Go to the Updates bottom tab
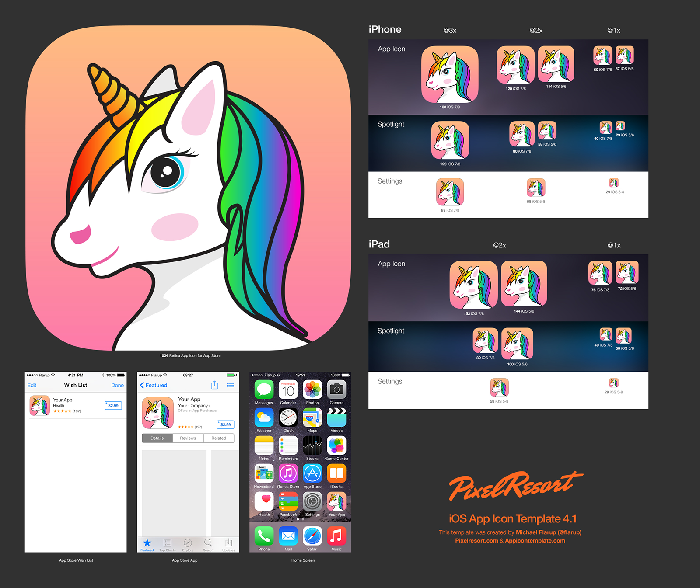 tap(228, 545)
